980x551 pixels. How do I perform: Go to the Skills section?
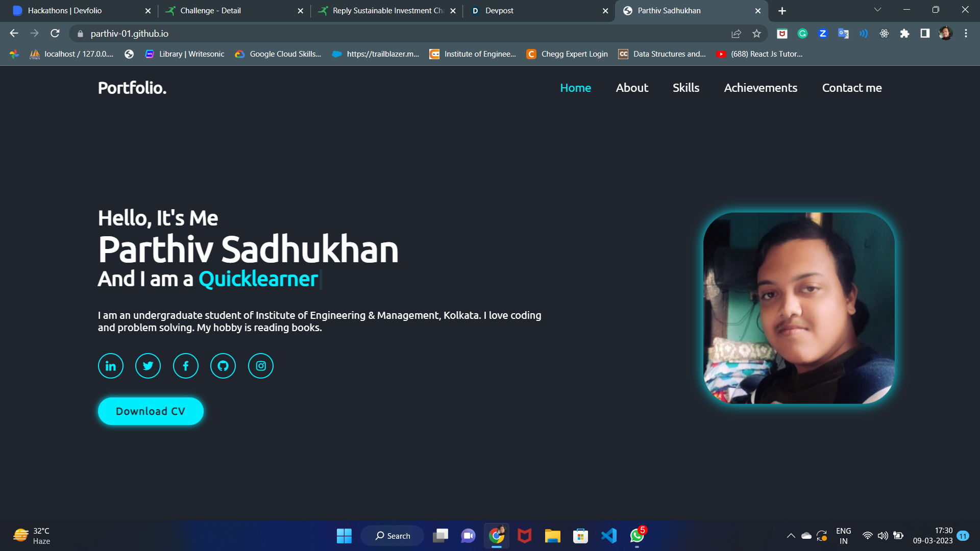click(x=685, y=88)
